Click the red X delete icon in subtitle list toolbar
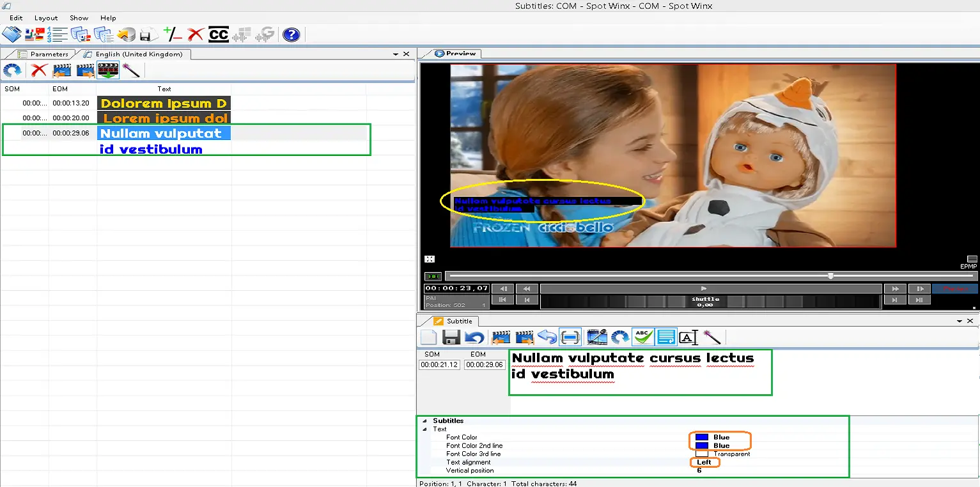This screenshot has width=980, height=487. 39,70
